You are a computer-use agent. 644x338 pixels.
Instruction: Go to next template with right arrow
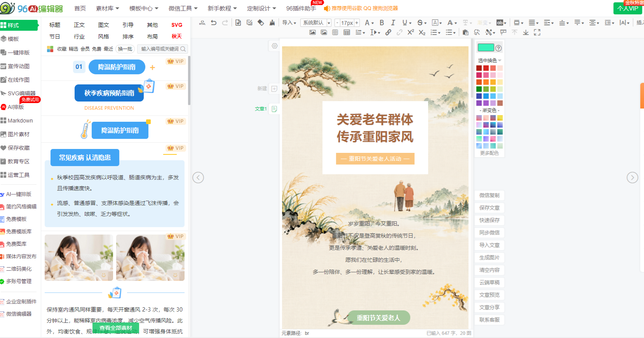[x=632, y=177]
